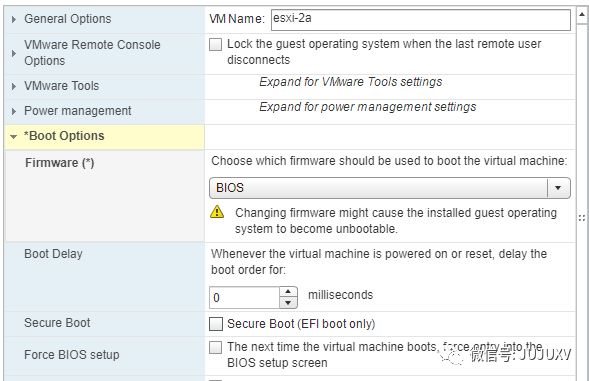Check the Force BIOS setup option
Viewport: 589px width, 381px height.
point(216,347)
